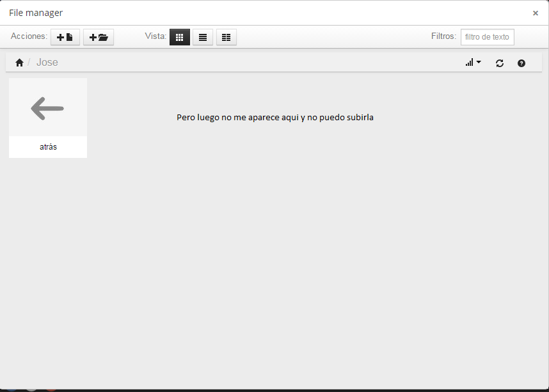Screen dimensions: 549x392
Task: Close the File manager dialog
Action: tap(536, 13)
